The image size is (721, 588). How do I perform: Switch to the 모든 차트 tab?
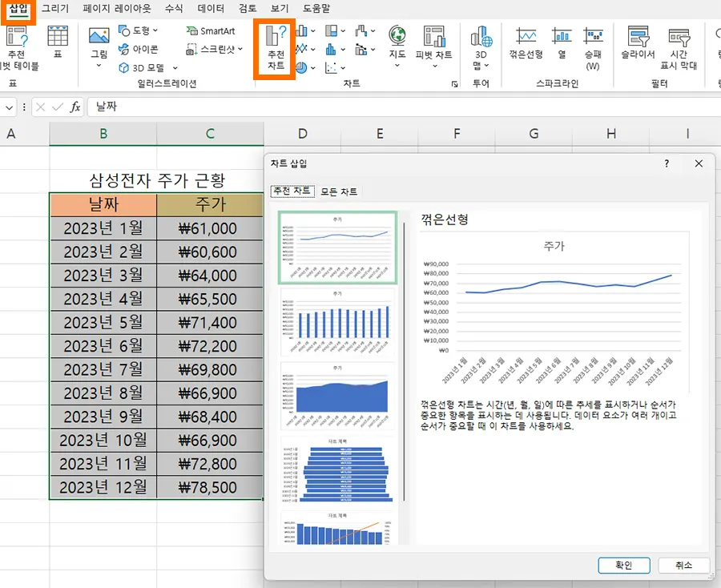pyautogui.click(x=339, y=191)
